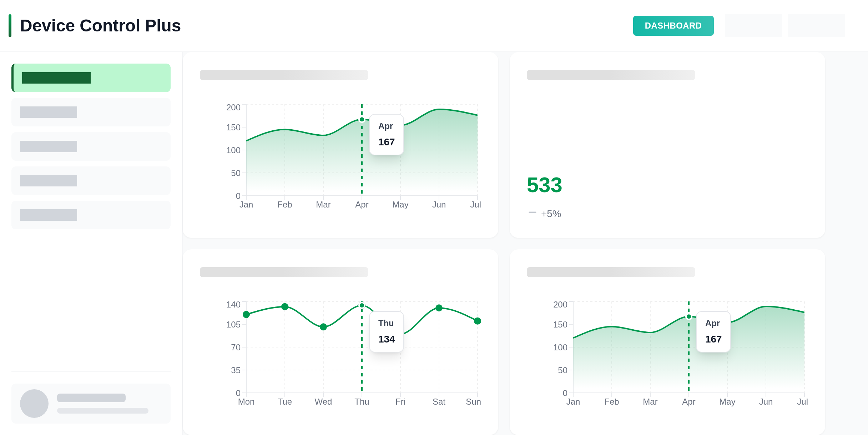Click the Apr marker on bottom-right chart
868x435 pixels.
point(689,317)
